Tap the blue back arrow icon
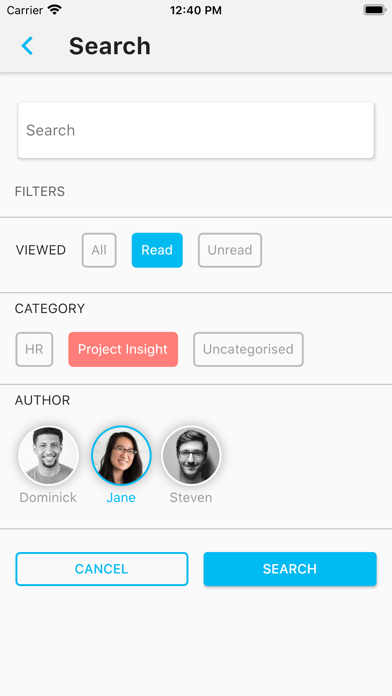Image resolution: width=392 pixels, height=696 pixels. (x=27, y=46)
